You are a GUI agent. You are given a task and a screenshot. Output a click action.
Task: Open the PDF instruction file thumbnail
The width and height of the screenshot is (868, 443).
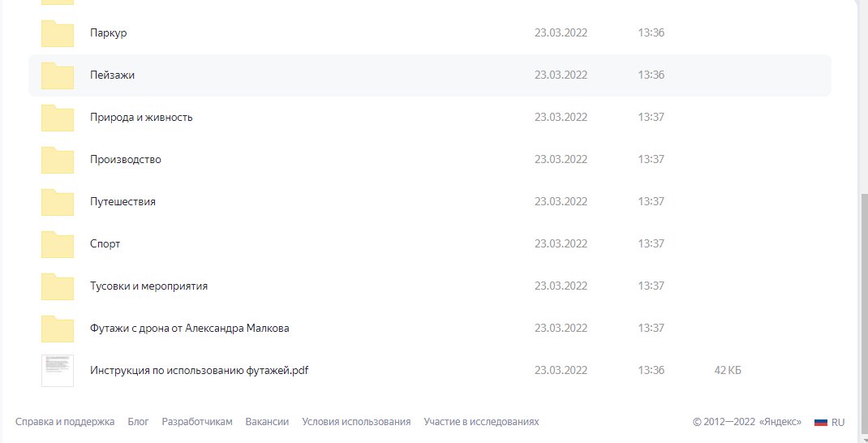pyautogui.click(x=58, y=371)
